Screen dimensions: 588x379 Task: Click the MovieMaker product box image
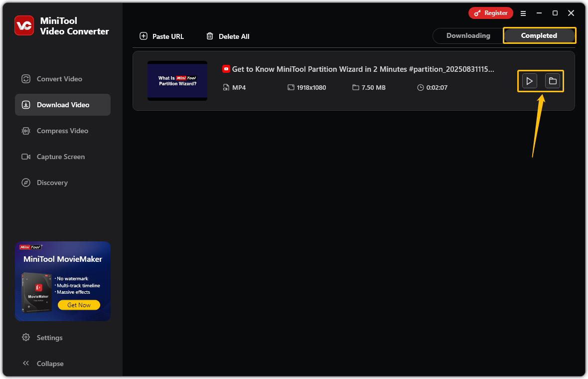pyautogui.click(x=37, y=293)
